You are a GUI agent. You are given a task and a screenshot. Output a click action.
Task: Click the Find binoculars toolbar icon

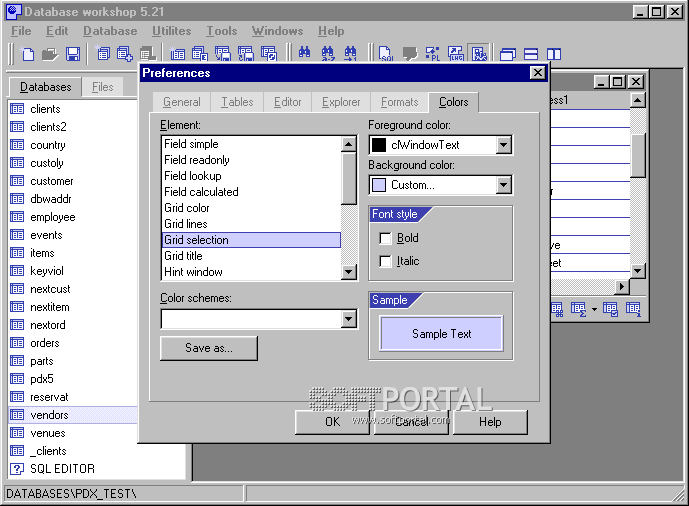click(304, 53)
